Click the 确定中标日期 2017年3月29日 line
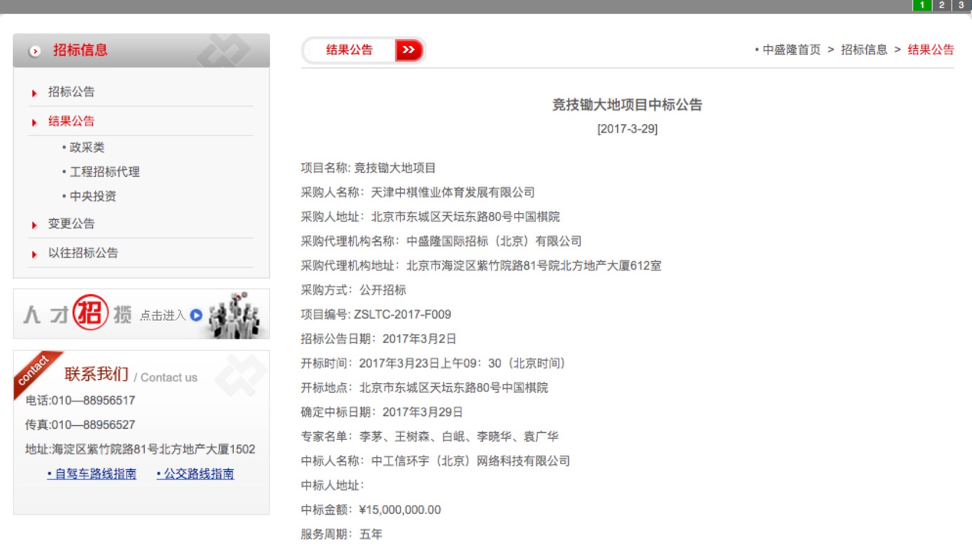The width and height of the screenshot is (972, 560). click(x=382, y=412)
